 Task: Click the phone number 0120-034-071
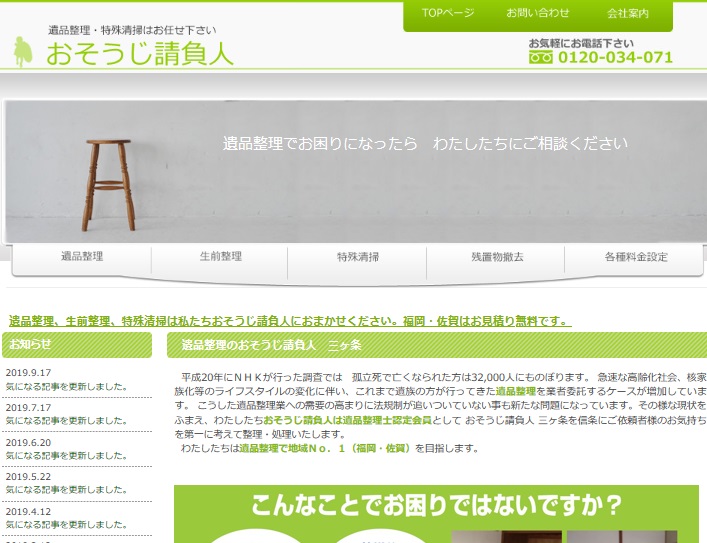614,58
